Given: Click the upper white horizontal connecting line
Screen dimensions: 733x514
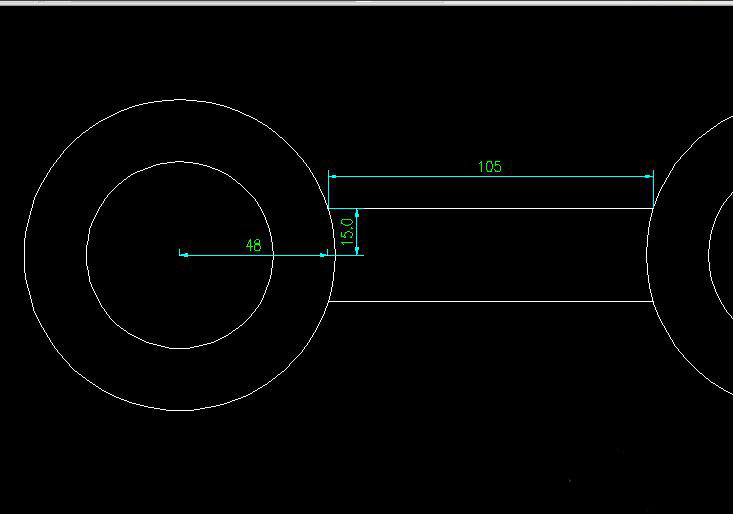Looking at the screenshot, I should coord(491,208).
